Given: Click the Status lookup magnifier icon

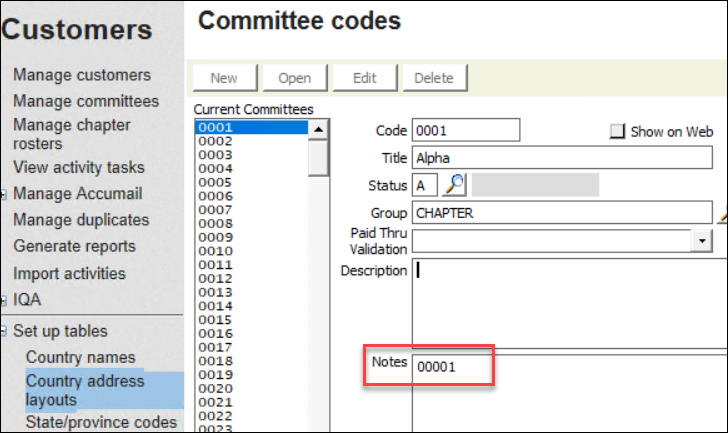Looking at the screenshot, I should 455,185.
